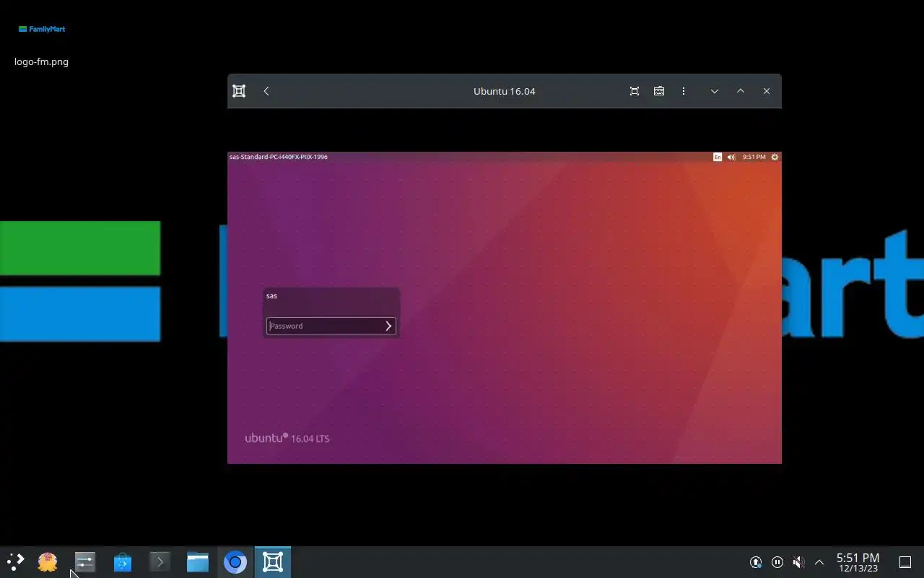Submit login with the arrow button

click(388, 326)
